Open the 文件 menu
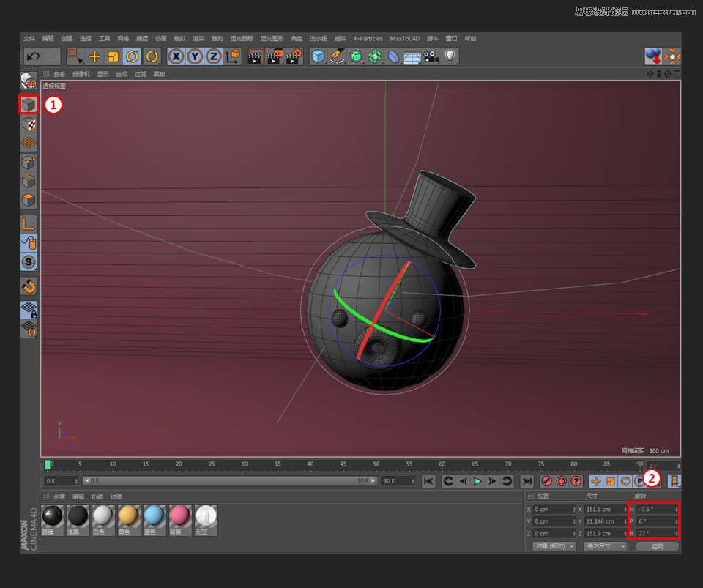This screenshot has height=588, width=703. (x=29, y=39)
